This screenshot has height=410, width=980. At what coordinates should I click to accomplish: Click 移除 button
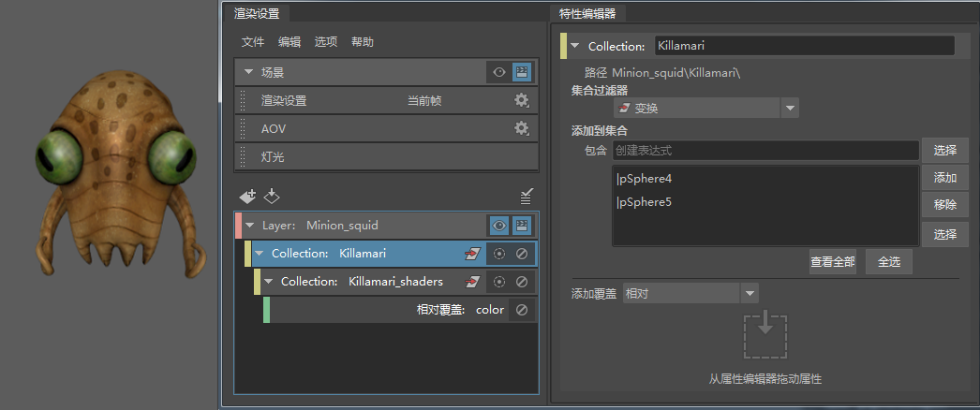tap(945, 205)
